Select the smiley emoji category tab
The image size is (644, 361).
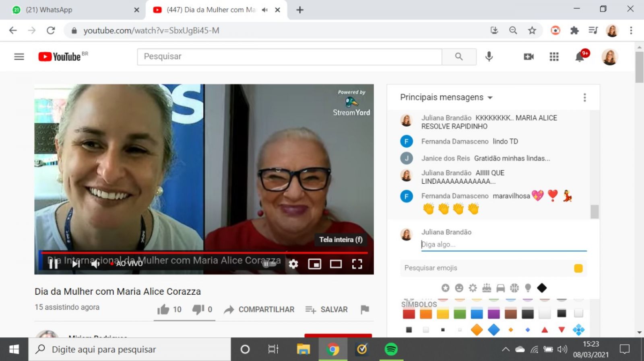[459, 288]
